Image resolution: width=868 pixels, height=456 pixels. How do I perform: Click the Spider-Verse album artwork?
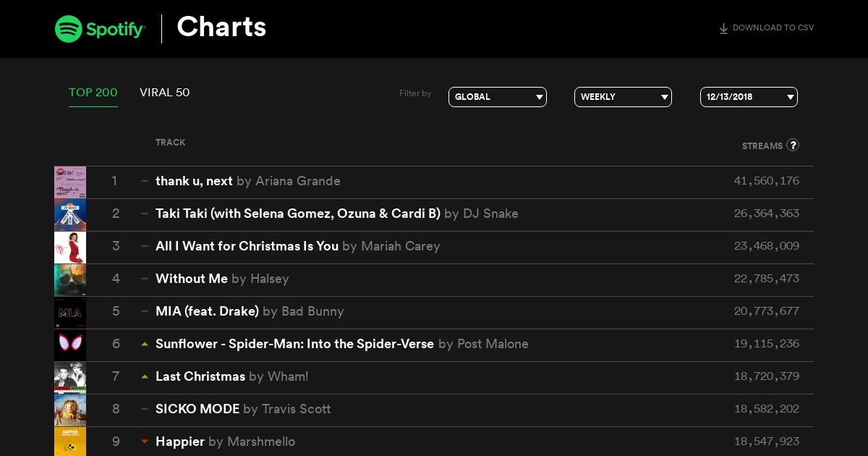(70, 345)
